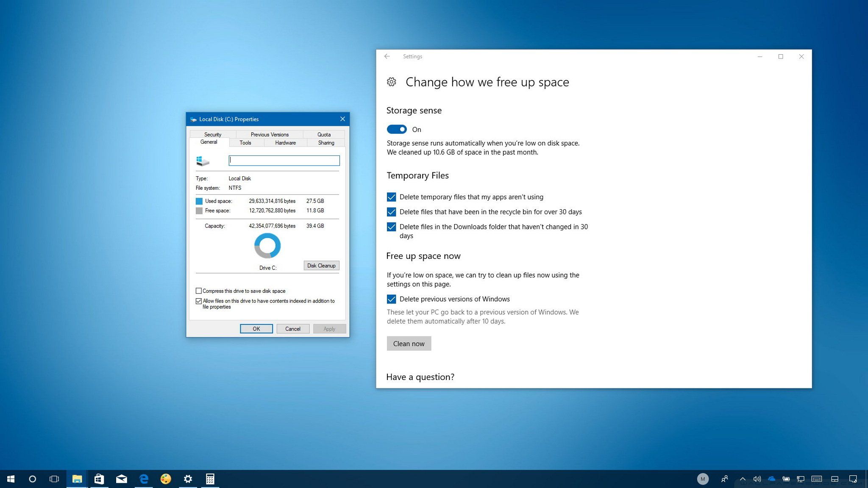This screenshot has width=868, height=488.
Task: Click the Disk Cleanup button
Action: coord(321,266)
